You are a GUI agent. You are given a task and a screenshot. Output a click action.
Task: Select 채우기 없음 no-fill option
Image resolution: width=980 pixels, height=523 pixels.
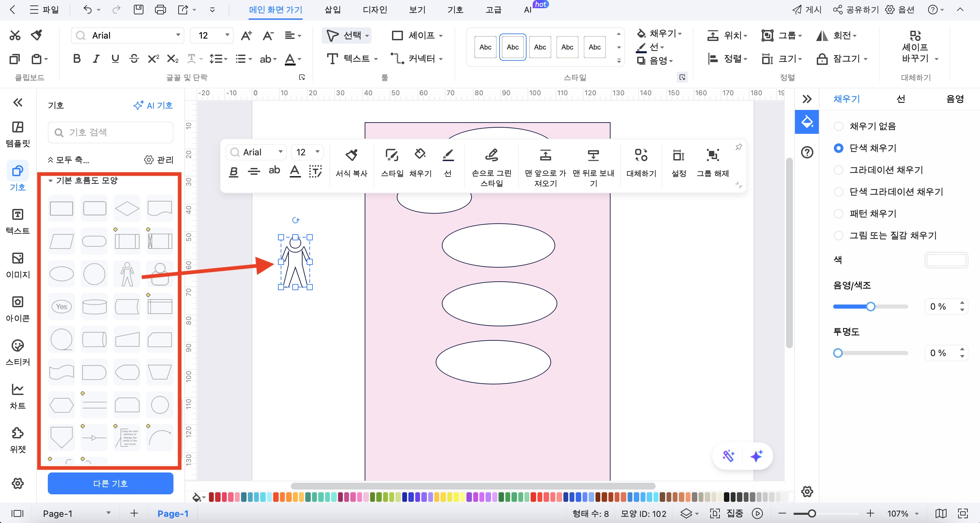(838, 126)
